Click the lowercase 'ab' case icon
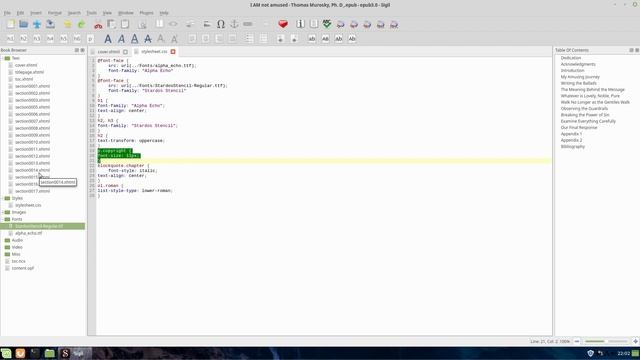Image resolution: width=640 pixels, height=360 pixels. 312,39
